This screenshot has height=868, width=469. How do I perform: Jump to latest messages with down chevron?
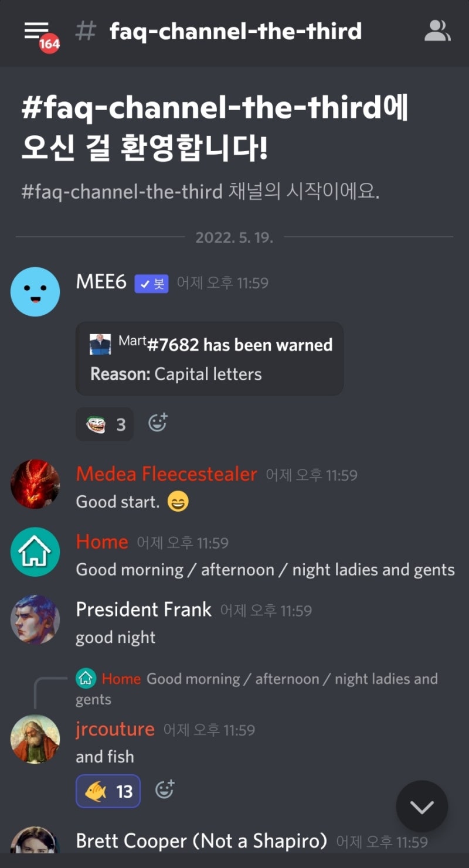coord(422,806)
